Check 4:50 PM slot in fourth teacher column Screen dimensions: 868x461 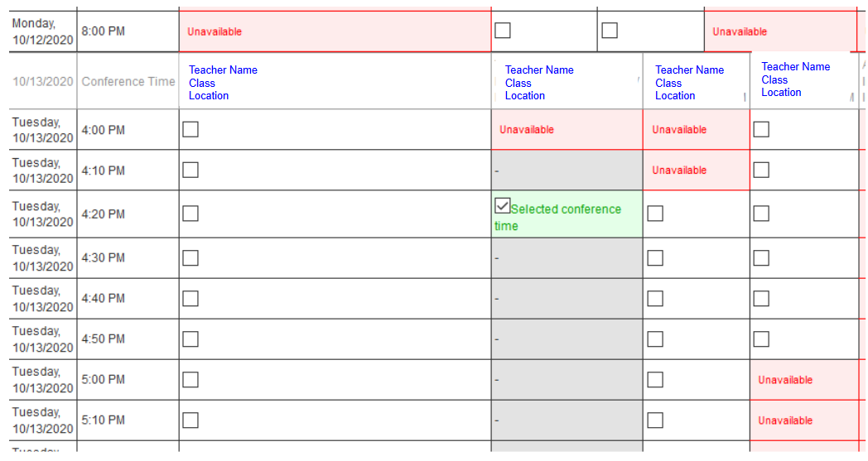coord(761,339)
